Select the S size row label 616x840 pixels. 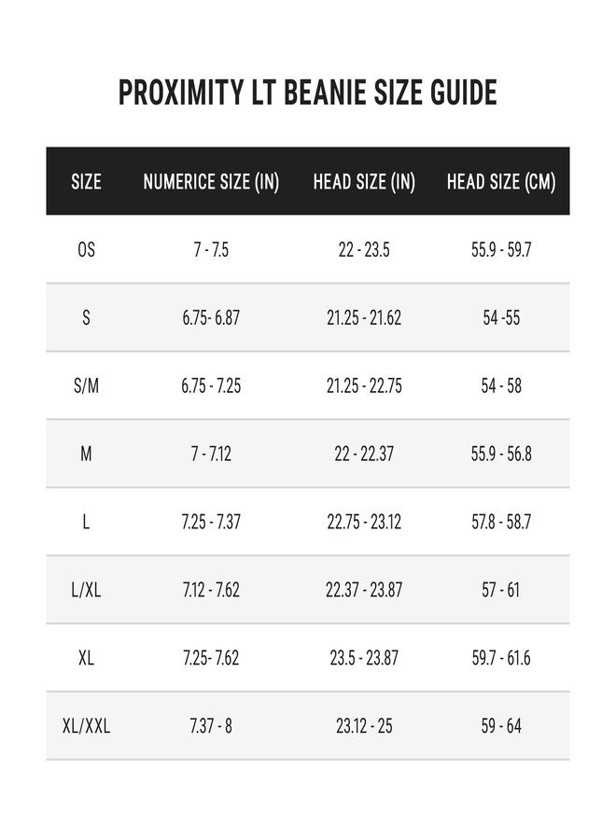86,317
